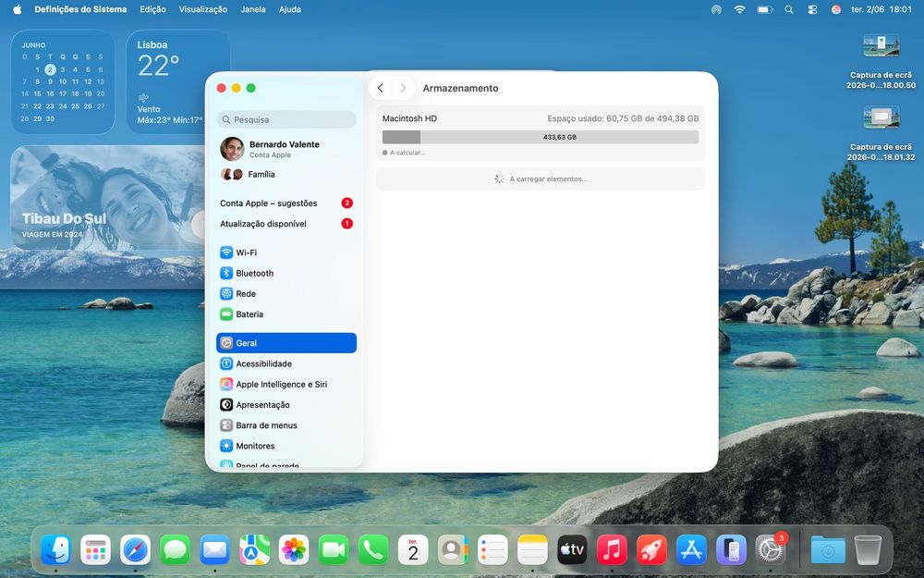Open Control Center in the menu bar
This screenshot has width=924, height=578.
click(x=812, y=9)
